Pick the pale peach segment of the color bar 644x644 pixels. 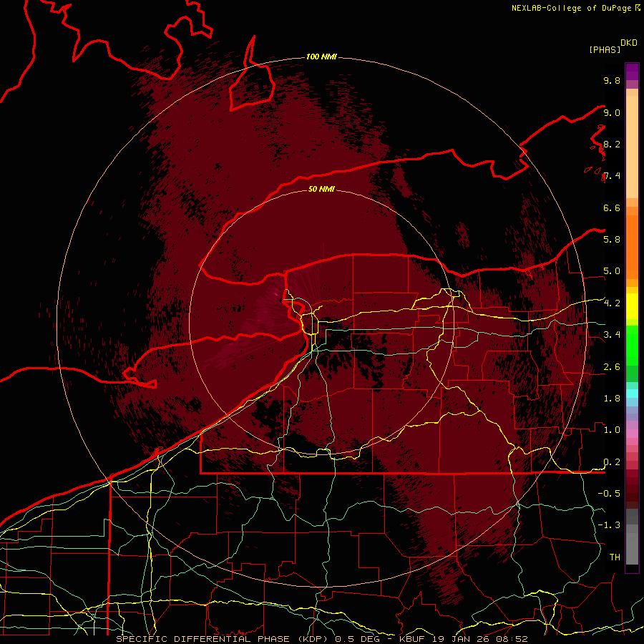tap(632, 147)
